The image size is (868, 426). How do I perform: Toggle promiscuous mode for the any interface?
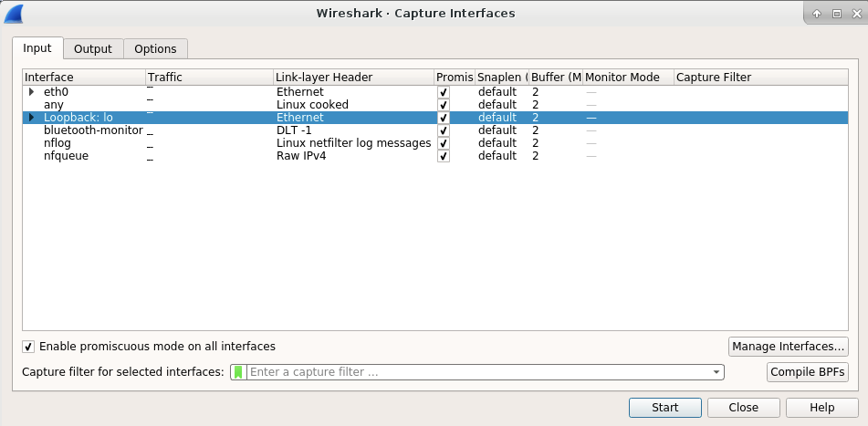pos(444,105)
